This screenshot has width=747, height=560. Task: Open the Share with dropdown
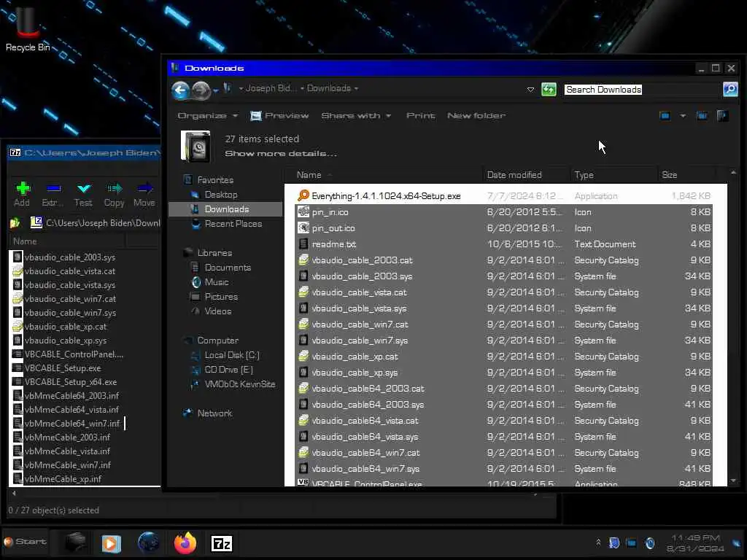[356, 116]
